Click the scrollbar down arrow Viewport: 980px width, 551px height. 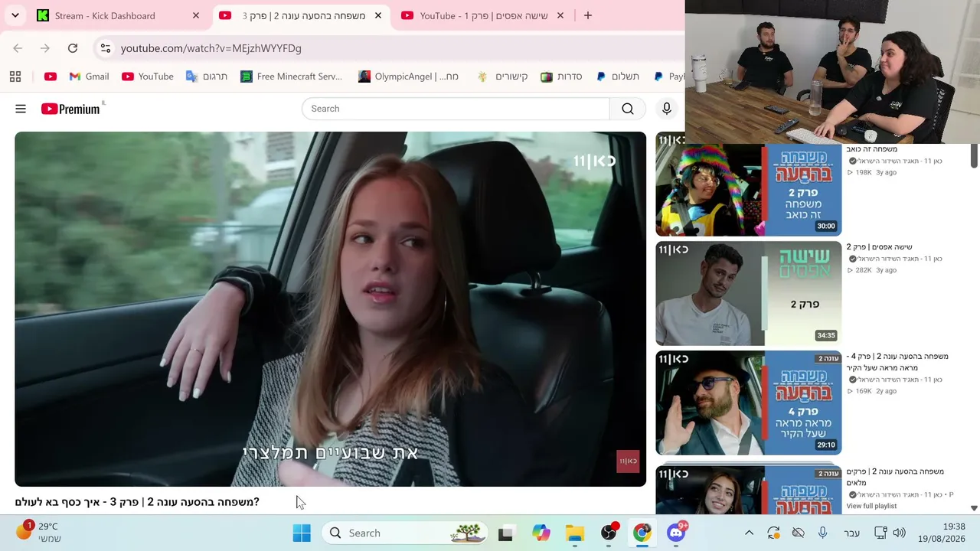coord(974,508)
